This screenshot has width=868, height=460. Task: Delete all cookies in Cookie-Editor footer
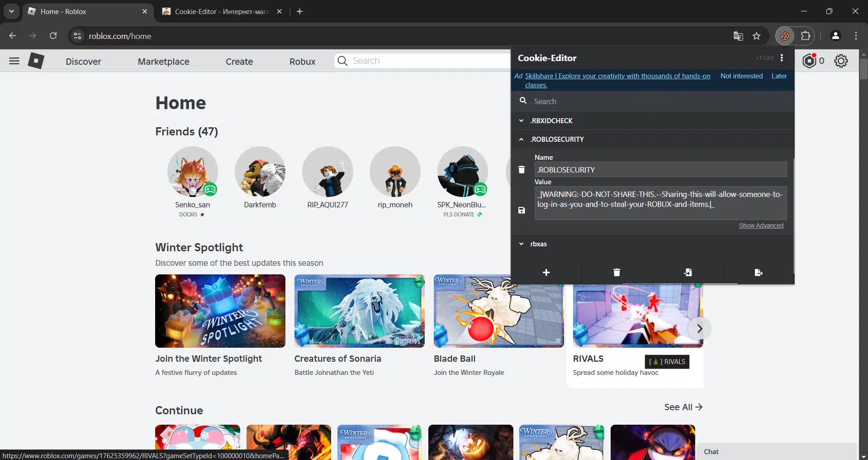coord(617,272)
